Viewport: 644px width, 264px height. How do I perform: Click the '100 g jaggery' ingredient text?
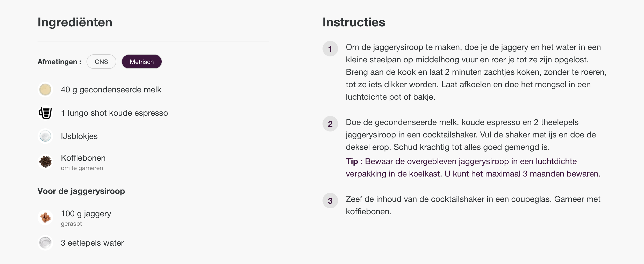86,214
